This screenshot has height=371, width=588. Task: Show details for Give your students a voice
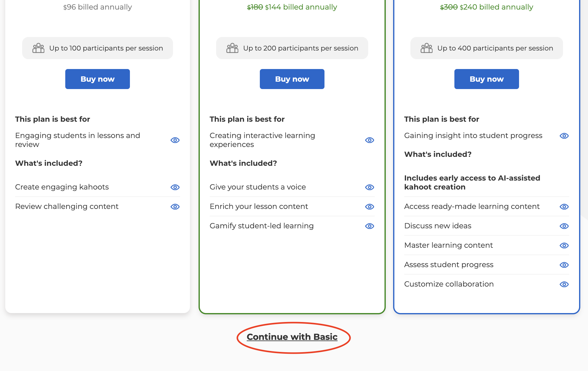pos(369,187)
